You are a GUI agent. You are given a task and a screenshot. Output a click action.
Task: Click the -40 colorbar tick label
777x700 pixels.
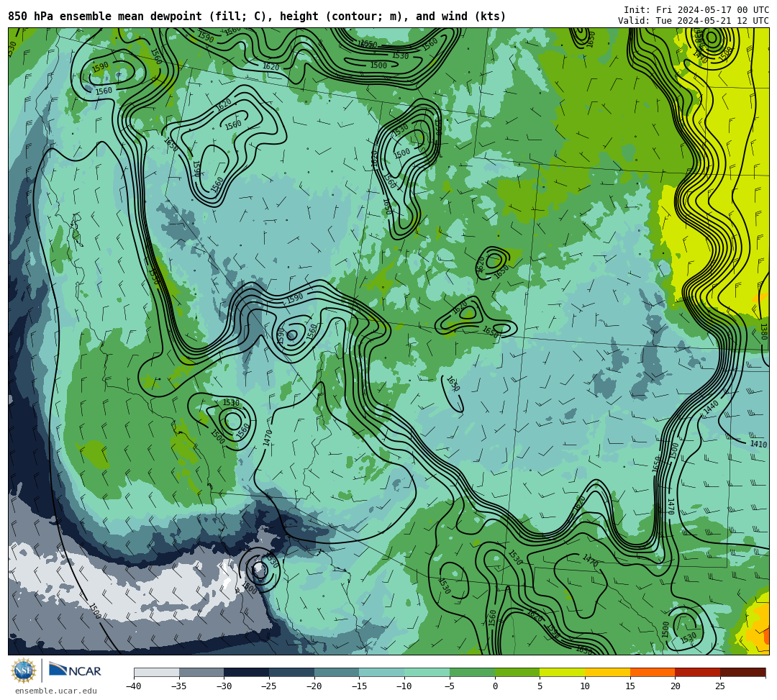click(x=134, y=686)
